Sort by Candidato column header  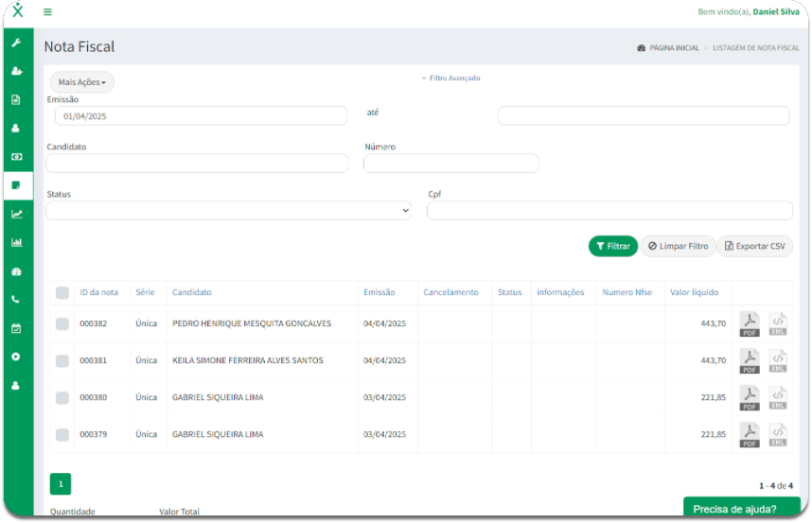coord(191,292)
